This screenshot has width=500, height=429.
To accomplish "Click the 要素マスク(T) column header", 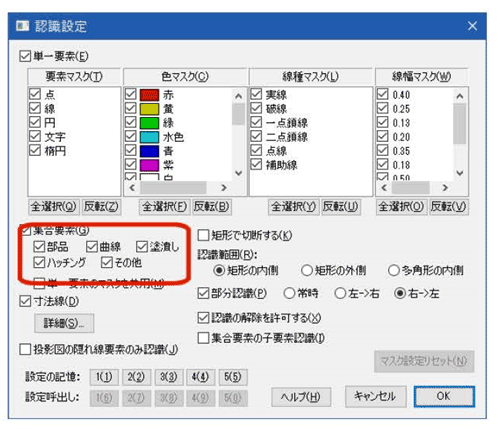I will pos(74,77).
